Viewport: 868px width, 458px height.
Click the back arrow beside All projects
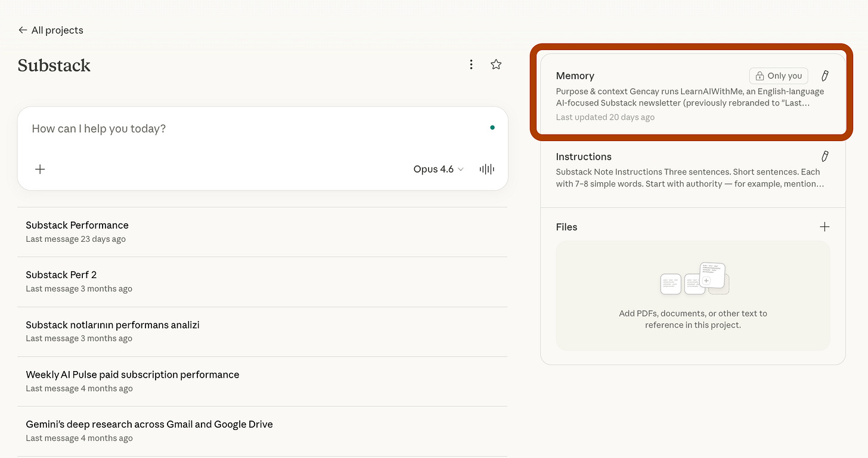coord(23,30)
